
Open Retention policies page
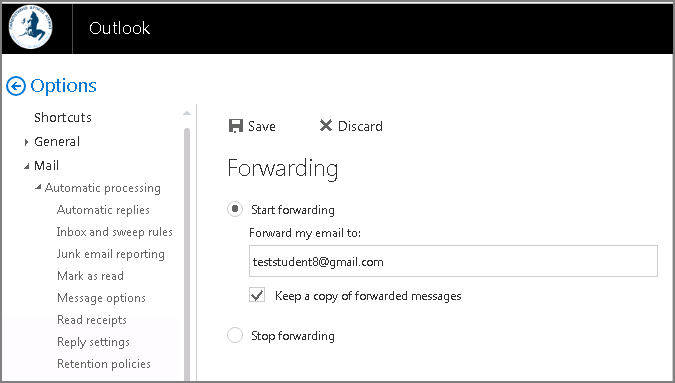pyautogui.click(x=104, y=364)
